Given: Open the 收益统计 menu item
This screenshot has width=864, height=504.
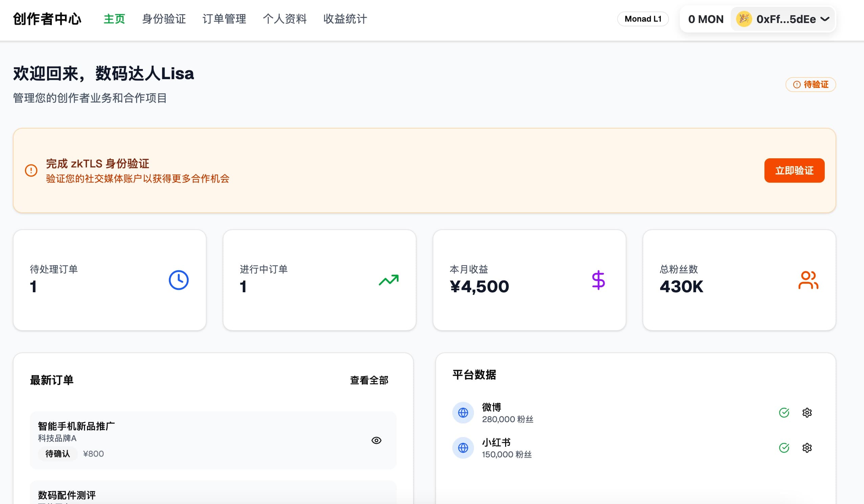Looking at the screenshot, I should pyautogui.click(x=345, y=20).
